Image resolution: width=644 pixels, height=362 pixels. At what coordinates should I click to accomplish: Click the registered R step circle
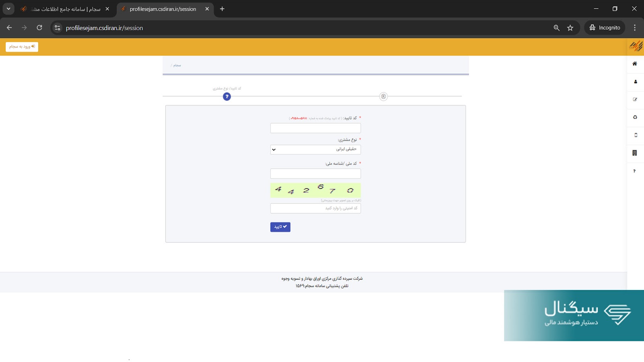pyautogui.click(x=384, y=97)
